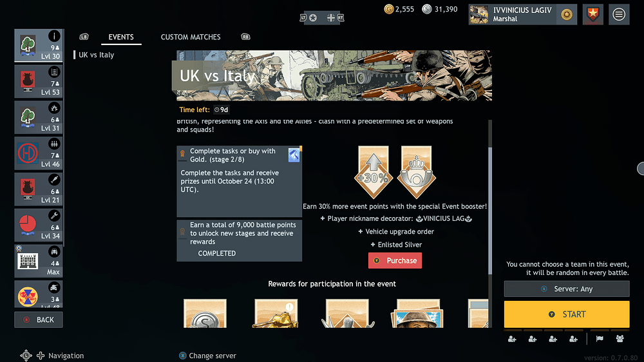This screenshot has height=362, width=644.
Task: Select the Lvl 30 green tree squad
Action: (39, 45)
